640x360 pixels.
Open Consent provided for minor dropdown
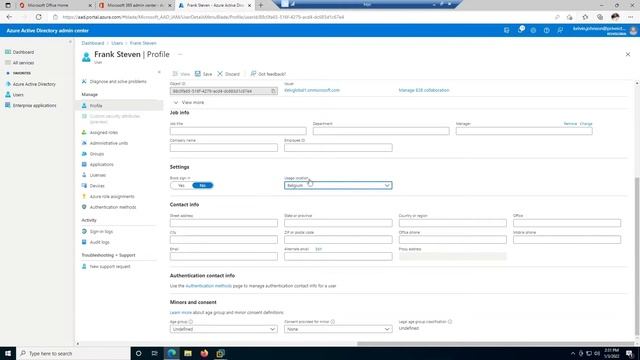(x=338, y=329)
